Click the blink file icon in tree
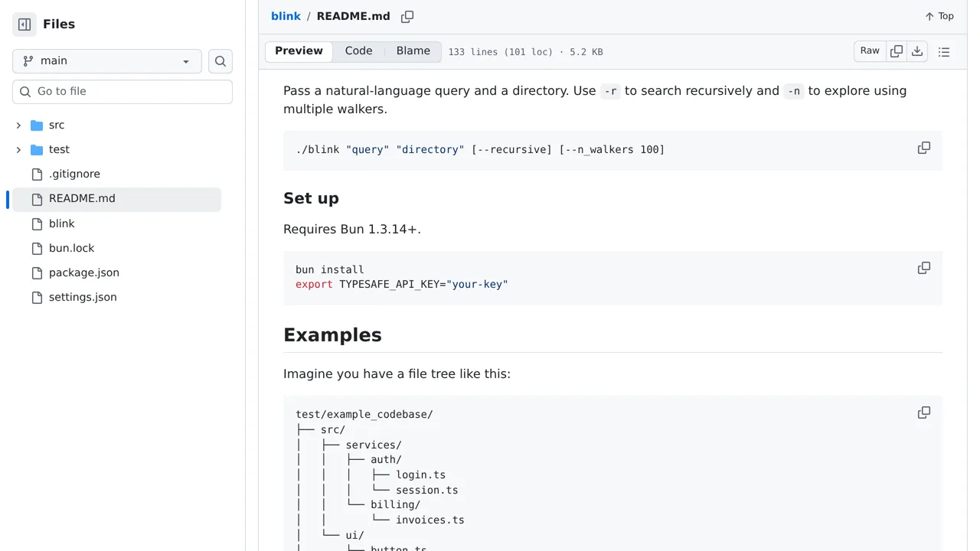980x551 pixels. click(37, 223)
